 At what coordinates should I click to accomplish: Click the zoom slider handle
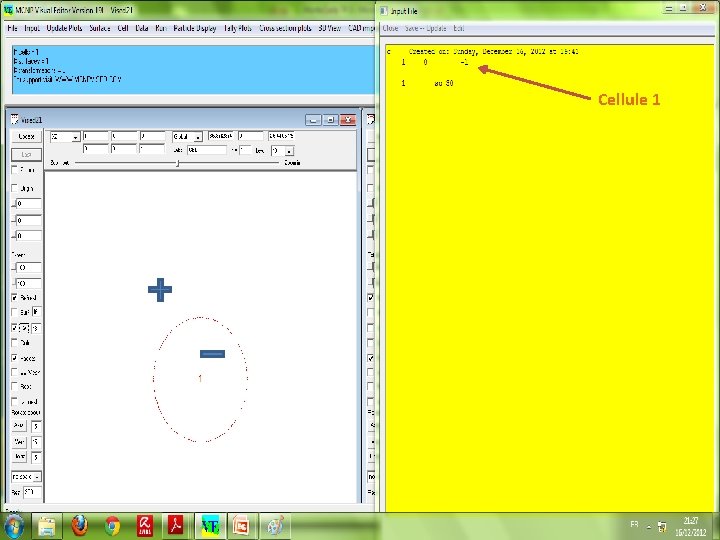pos(178,163)
